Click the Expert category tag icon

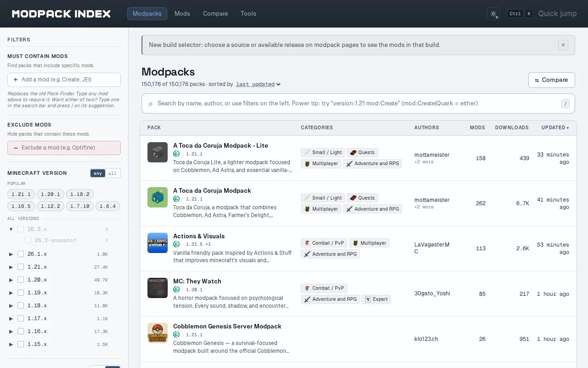[368, 299]
